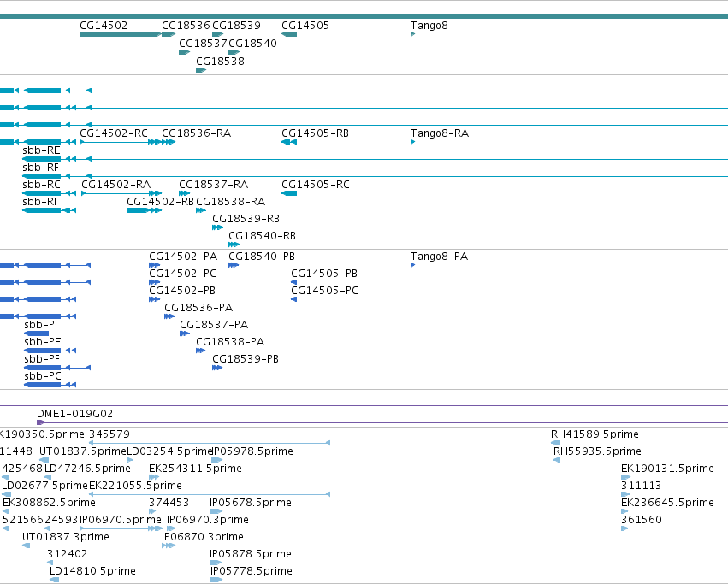
Task: Click feature 345579
Action: coord(210,443)
